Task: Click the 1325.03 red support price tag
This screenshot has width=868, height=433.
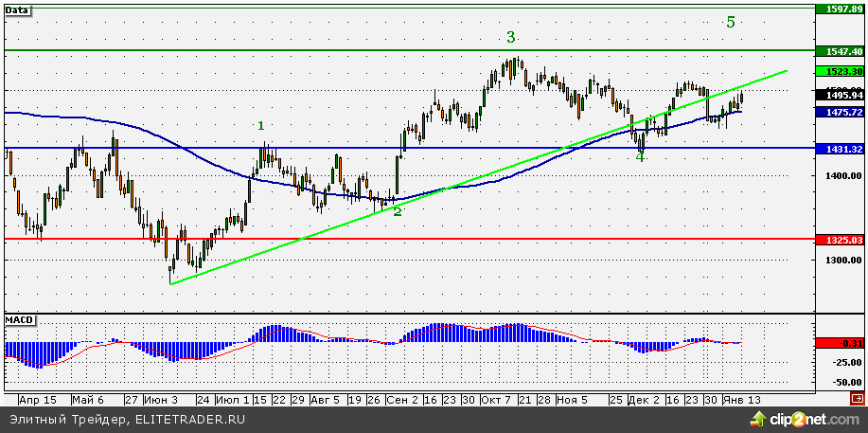Action: (841, 240)
